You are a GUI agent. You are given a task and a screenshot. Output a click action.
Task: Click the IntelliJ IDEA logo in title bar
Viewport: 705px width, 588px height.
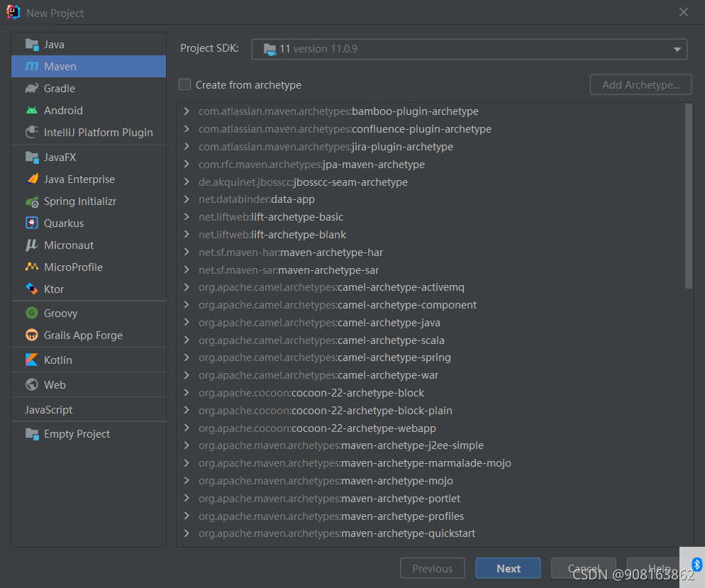(x=13, y=12)
